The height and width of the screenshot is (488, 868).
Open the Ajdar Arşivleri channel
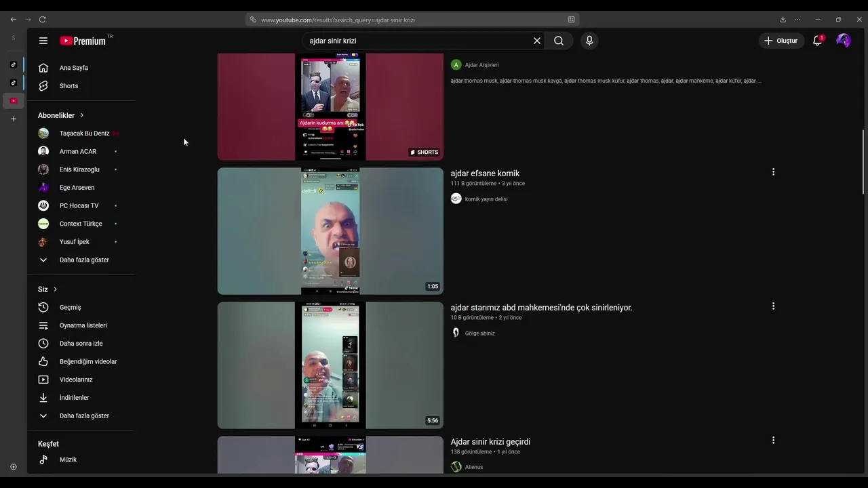click(x=481, y=65)
